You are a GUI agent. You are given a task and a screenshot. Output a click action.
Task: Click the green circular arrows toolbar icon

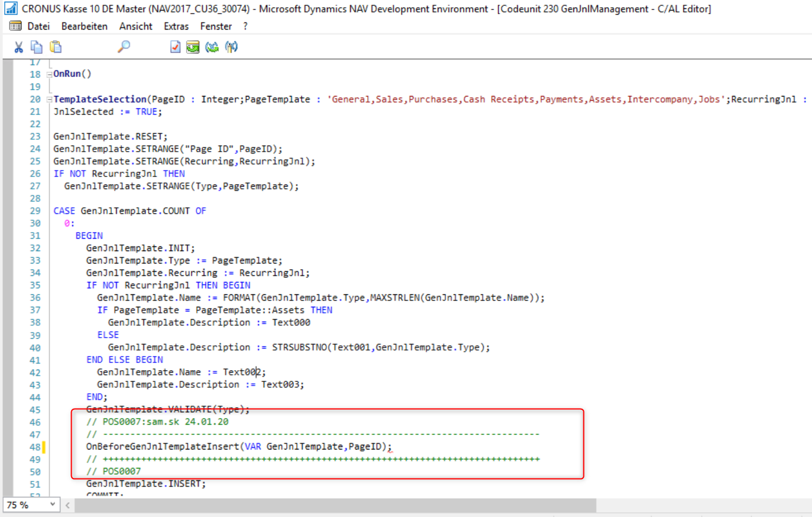point(212,47)
